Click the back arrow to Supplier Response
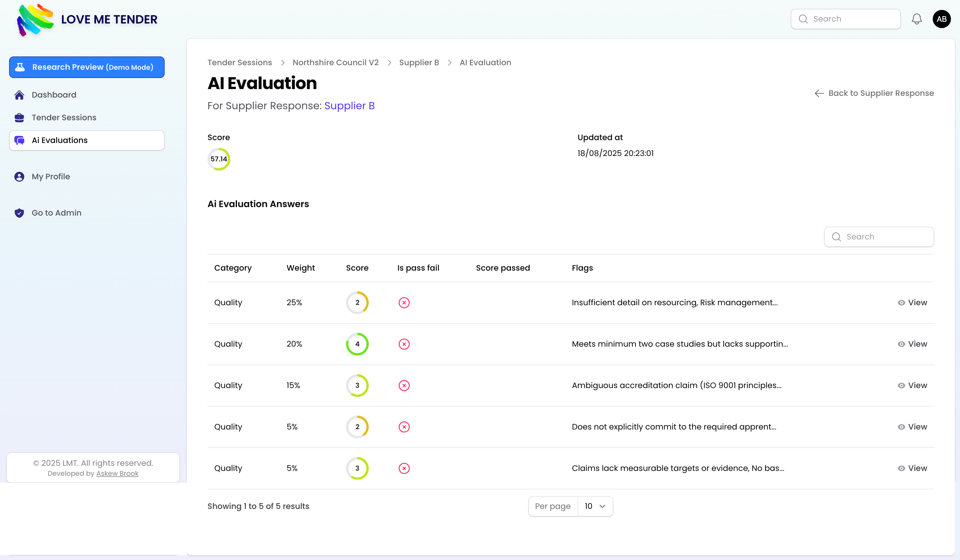The height and width of the screenshot is (560, 960). pyautogui.click(x=819, y=93)
